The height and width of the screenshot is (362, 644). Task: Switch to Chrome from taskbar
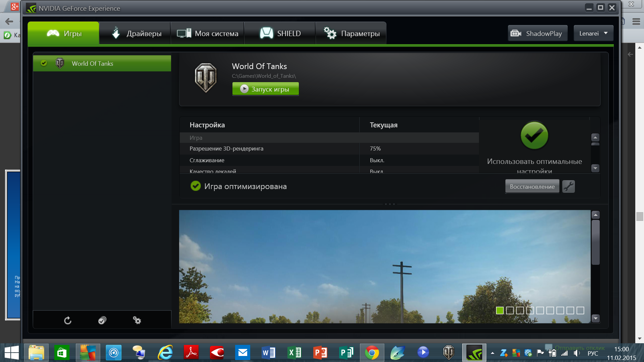(372, 353)
